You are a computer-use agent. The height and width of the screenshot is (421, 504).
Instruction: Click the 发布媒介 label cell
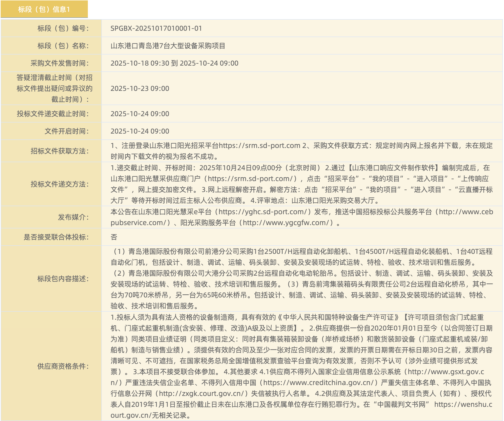73,217
